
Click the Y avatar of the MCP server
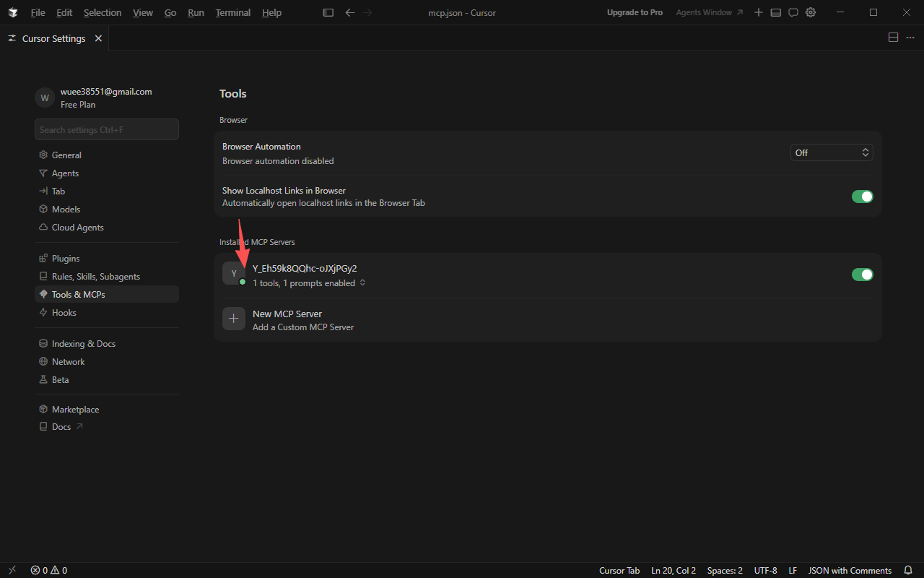(x=234, y=273)
